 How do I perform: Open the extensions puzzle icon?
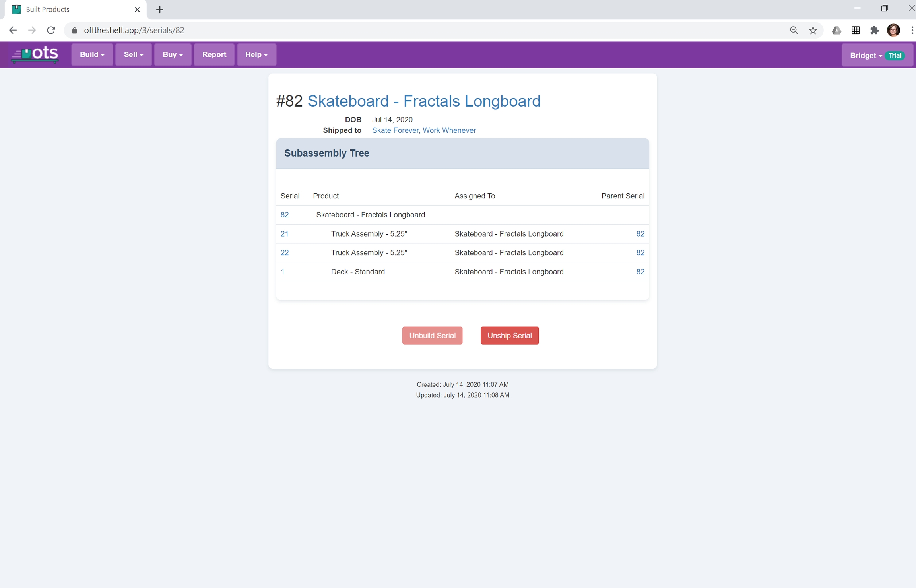[x=874, y=30]
